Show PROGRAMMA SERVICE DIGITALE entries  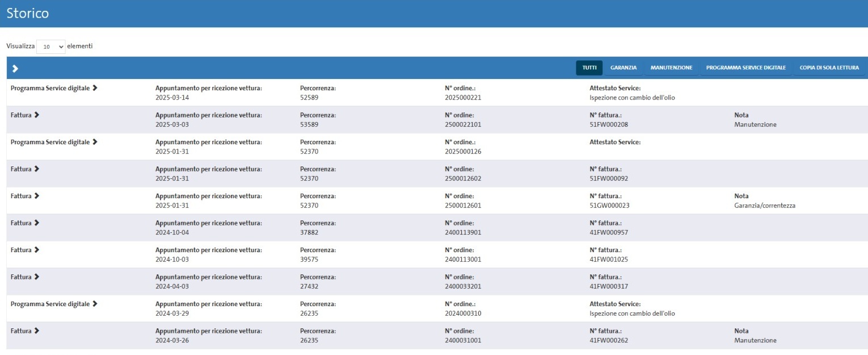[x=745, y=68]
